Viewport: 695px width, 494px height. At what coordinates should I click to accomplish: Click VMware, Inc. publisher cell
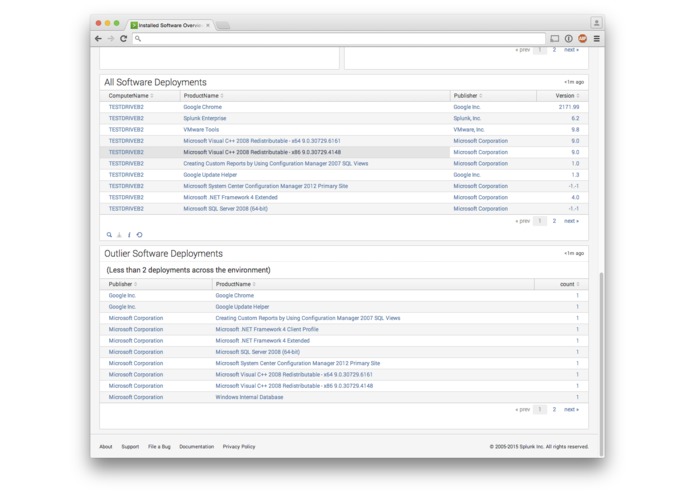(x=469, y=130)
